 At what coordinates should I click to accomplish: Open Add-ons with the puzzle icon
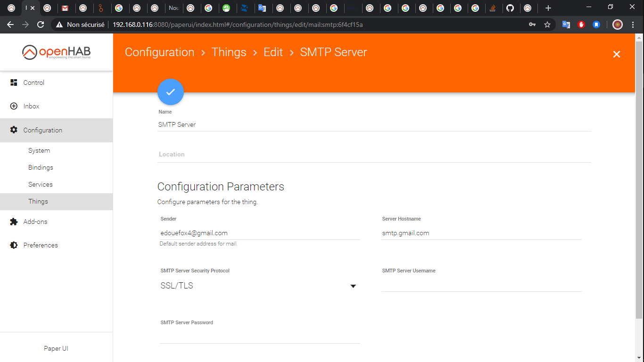pyautogui.click(x=57, y=222)
